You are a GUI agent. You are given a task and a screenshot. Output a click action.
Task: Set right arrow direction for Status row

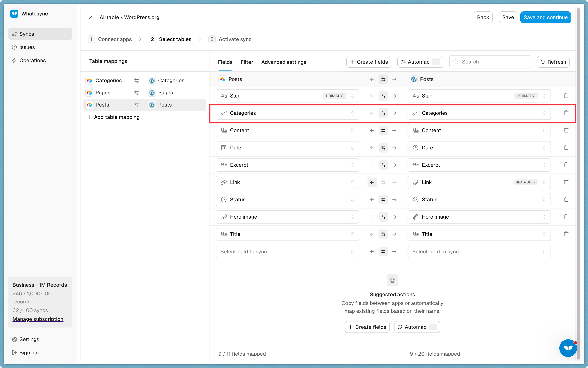(x=394, y=200)
